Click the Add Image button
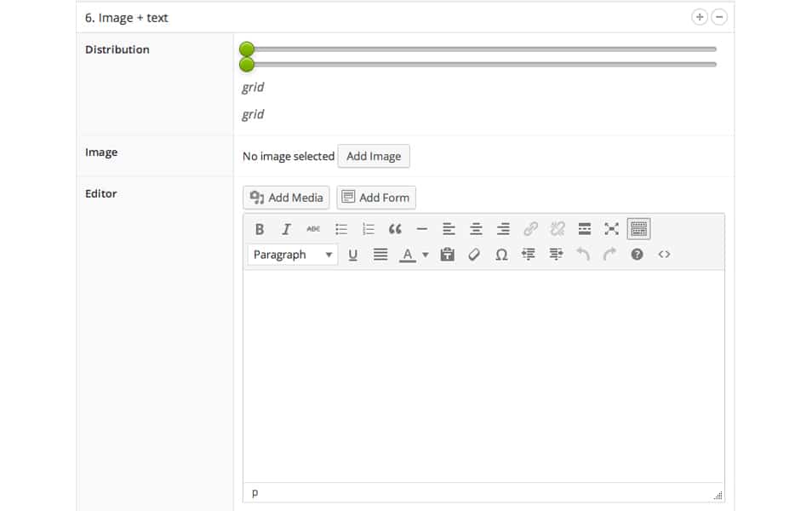The height and width of the screenshot is (511, 812). (x=374, y=156)
